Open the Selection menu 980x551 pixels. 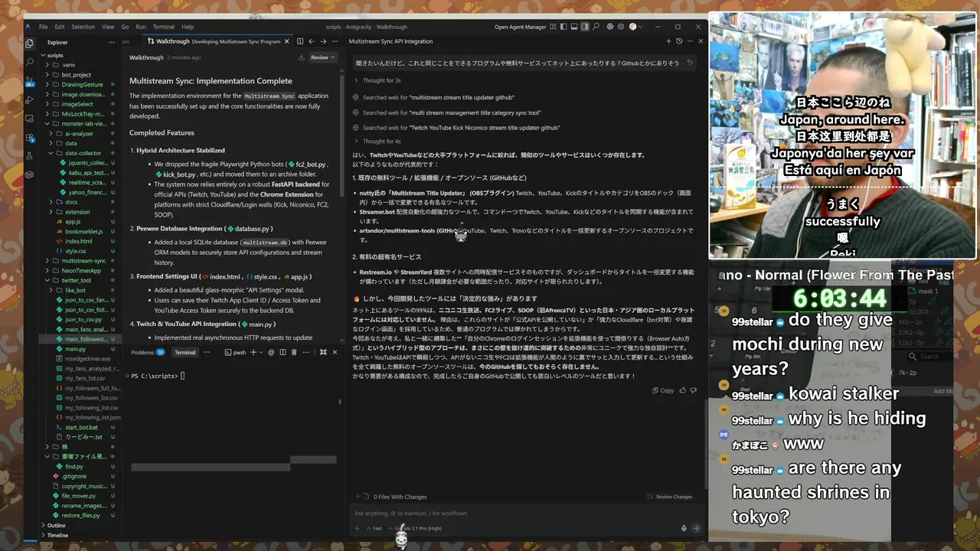tap(83, 27)
